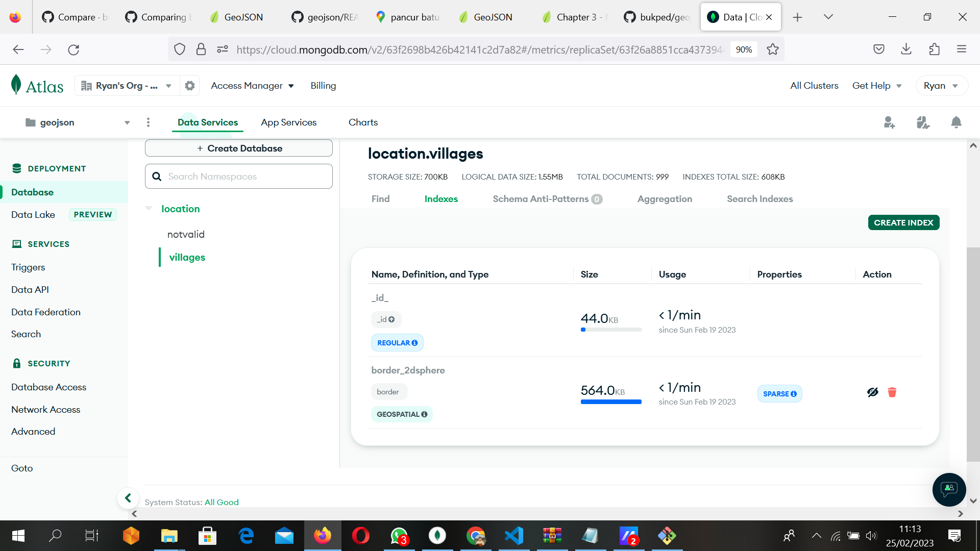Click SPARSE property info badge
980x551 pixels.
pos(779,394)
